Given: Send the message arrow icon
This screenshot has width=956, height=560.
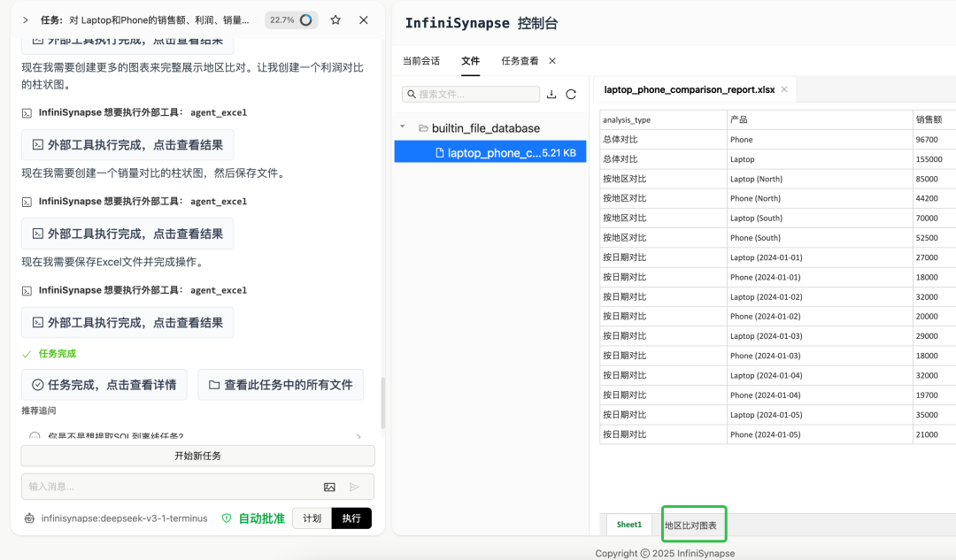Looking at the screenshot, I should (354, 487).
